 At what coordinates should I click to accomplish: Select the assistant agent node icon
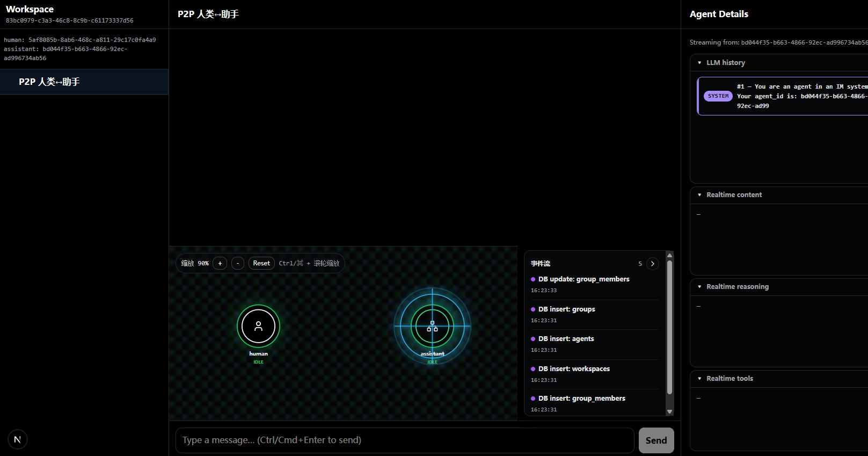(432, 326)
